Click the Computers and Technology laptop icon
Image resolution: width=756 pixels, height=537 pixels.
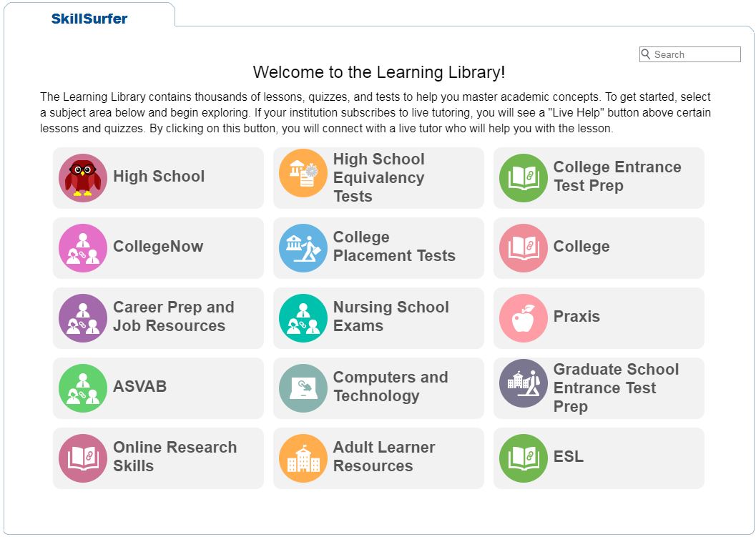(x=303, y=388)
